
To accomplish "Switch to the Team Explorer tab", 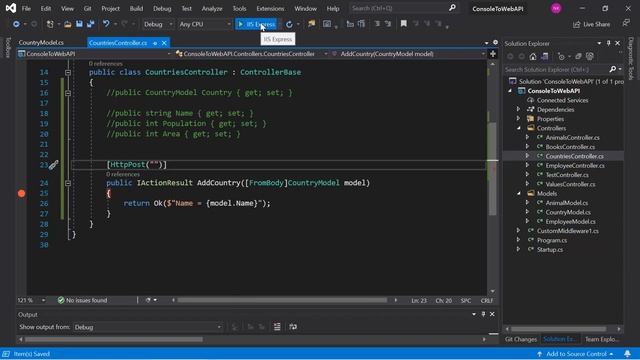I will tap(602, 339).
